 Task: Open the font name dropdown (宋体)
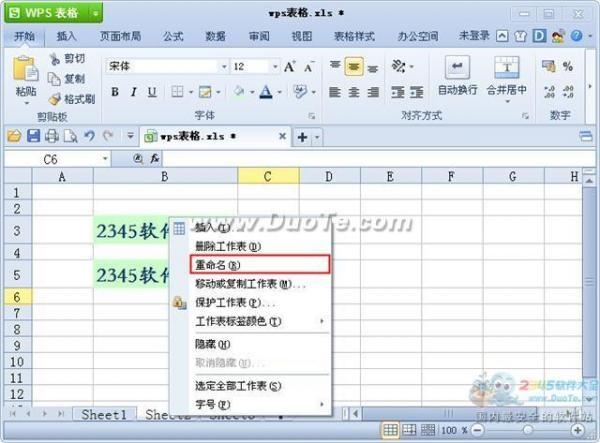[224, 67]
